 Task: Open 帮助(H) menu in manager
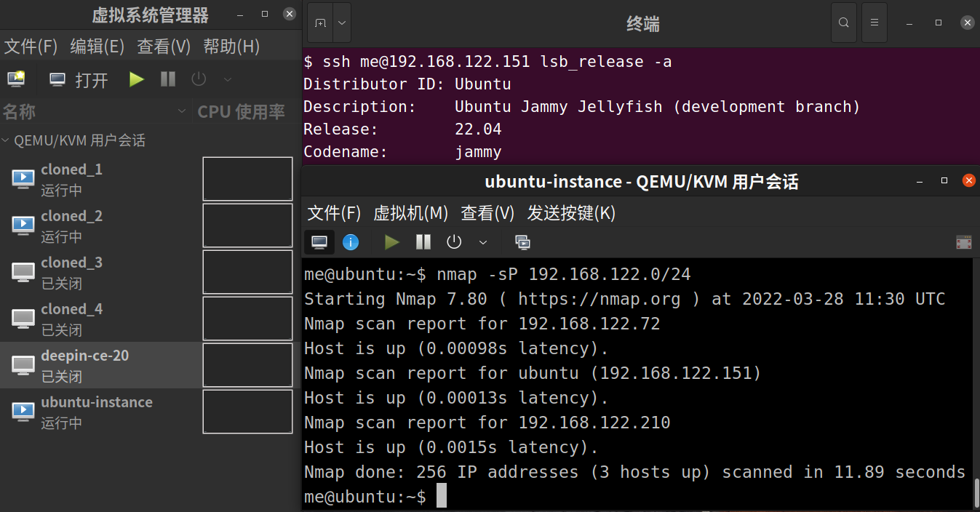point(231,47)
